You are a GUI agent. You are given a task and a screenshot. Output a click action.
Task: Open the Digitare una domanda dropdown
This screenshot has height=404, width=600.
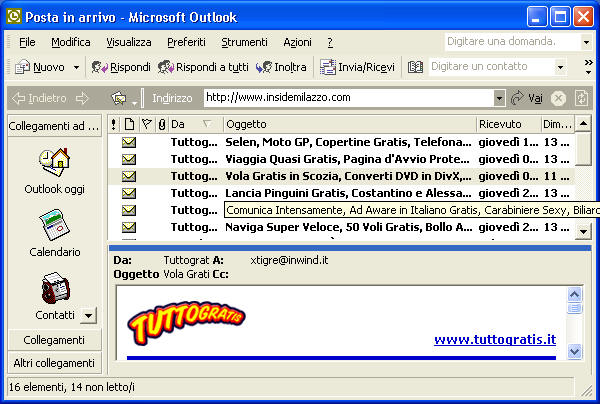[586, 42]
